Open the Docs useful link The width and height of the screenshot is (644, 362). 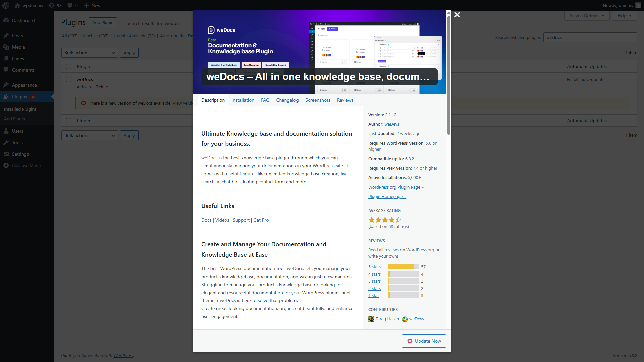click(206, 220)
